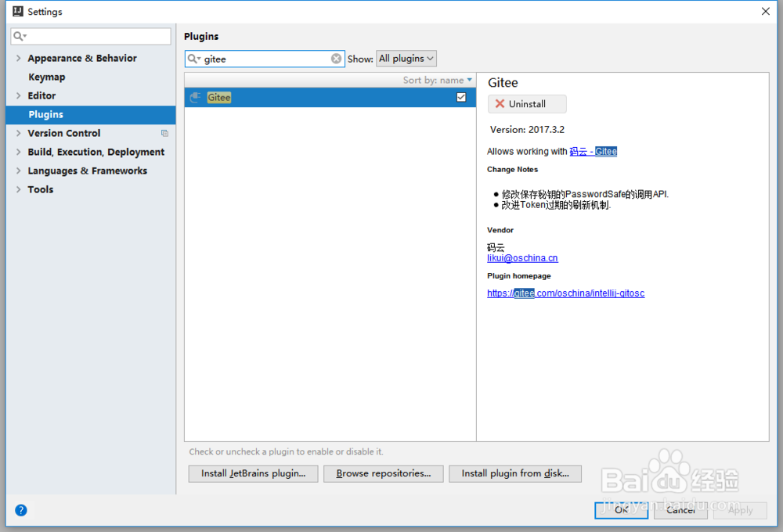Open the likui@oschina.cn email link
Screen dimensions: 783x532
pos(522,258)
